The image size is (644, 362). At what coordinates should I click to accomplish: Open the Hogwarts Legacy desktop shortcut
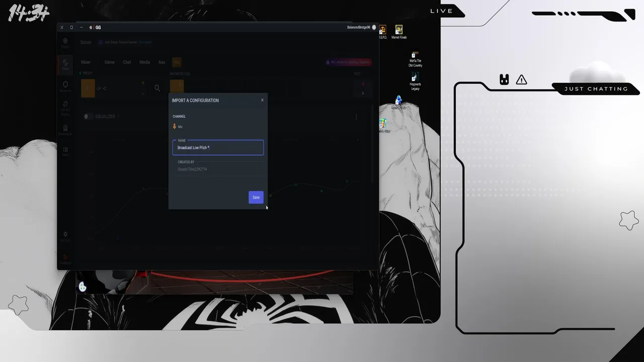(x=415, y=81)
